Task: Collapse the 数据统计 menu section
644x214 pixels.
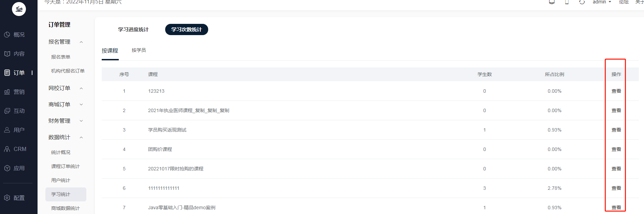Action: [x=81, y=137]
